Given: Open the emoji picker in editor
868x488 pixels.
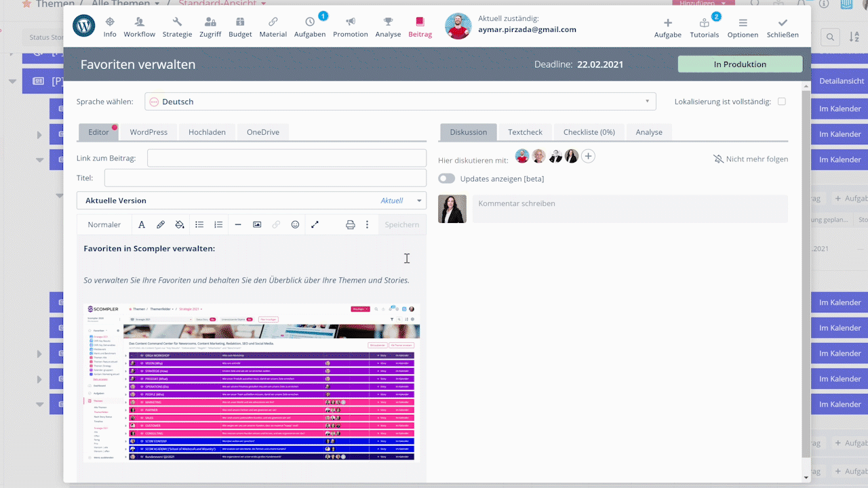Looking at the screenshot, I should [x=295, y=224].
